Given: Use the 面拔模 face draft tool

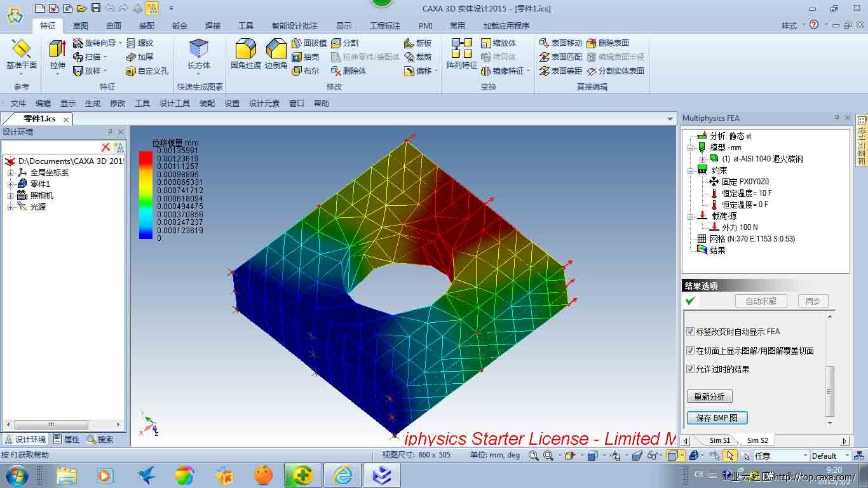Looking at the screenshot, I should click(309, 43).
